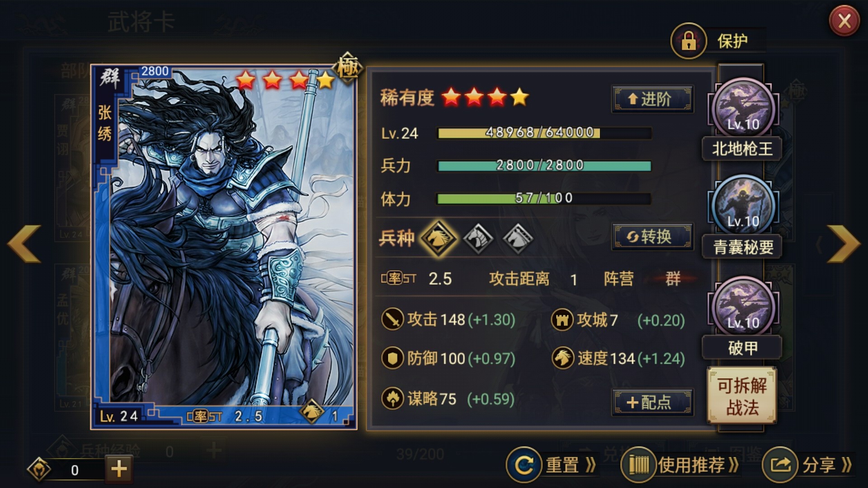Open the 青囊秘要 skill icon

tap(743, 205)
